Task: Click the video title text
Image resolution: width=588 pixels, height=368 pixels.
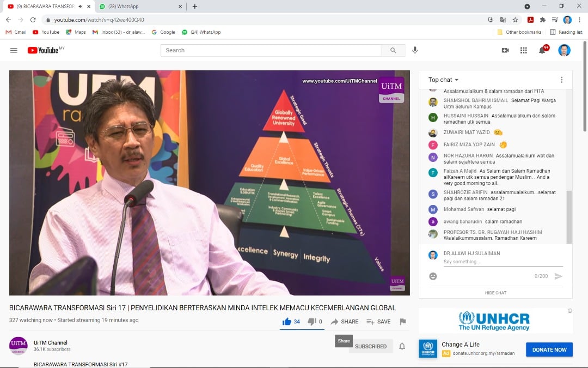Action: click(203, 308)
